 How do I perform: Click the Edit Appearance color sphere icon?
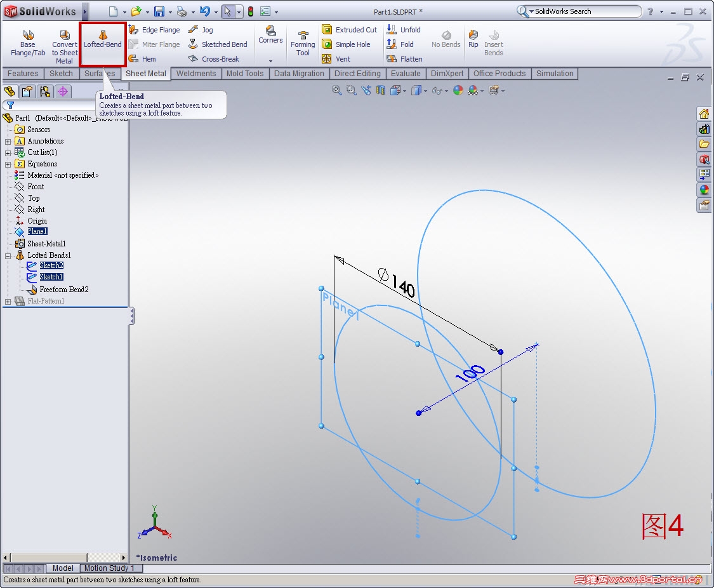458,90
